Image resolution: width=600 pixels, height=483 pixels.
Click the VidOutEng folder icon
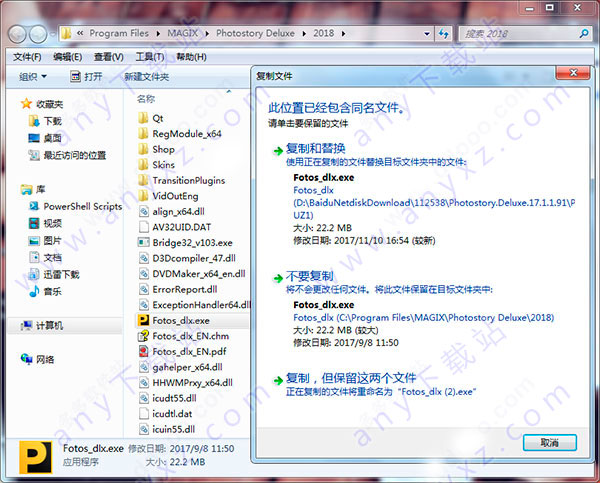click(x=143, y=196)
